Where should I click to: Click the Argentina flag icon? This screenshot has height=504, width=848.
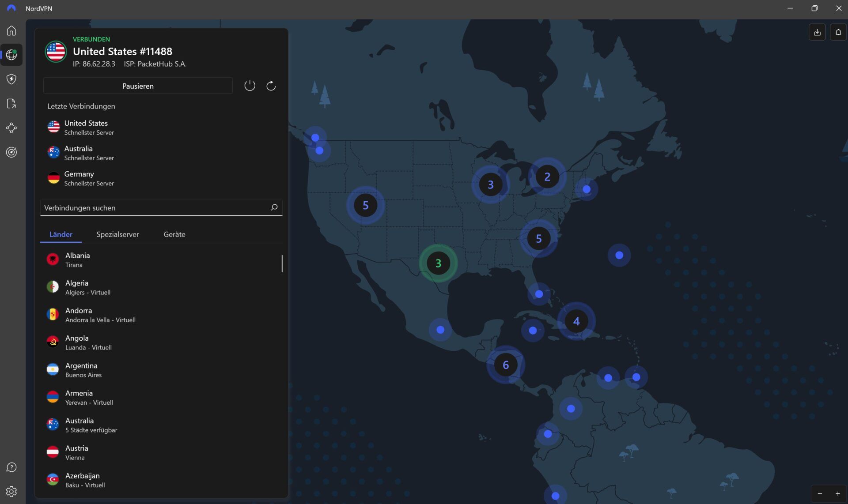coord(53,369)
